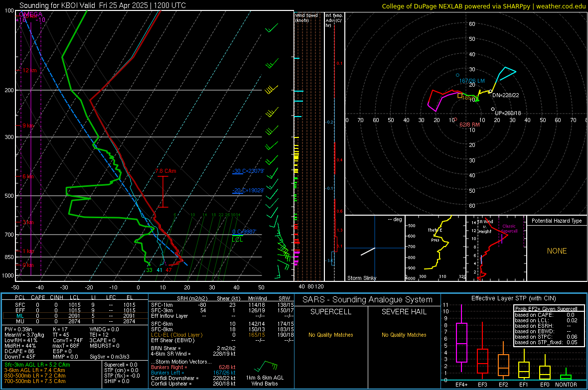Click the Storm Slinky panel label
Screen dimensions: 588x390
(x=361, y=278)
